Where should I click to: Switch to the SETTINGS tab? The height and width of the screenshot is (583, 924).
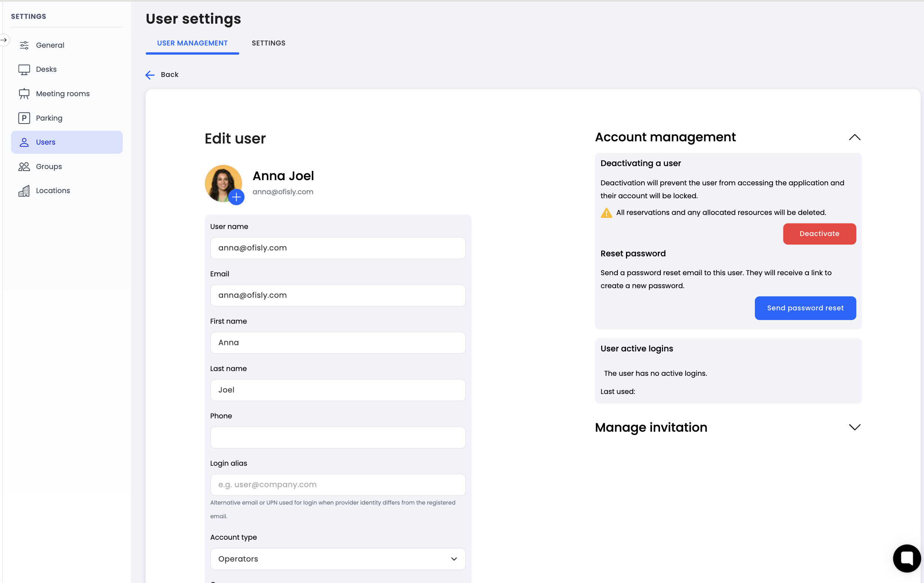pos(268,43)
